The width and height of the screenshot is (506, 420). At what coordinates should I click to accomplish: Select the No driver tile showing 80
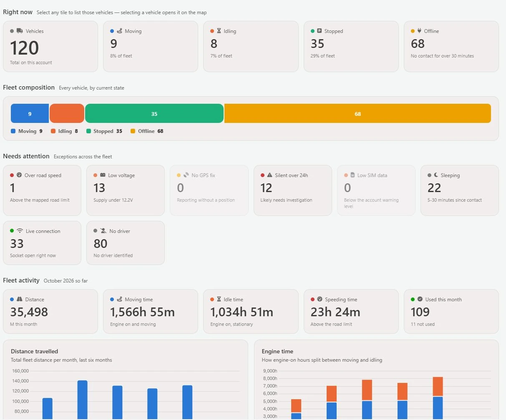pos(126,243)
